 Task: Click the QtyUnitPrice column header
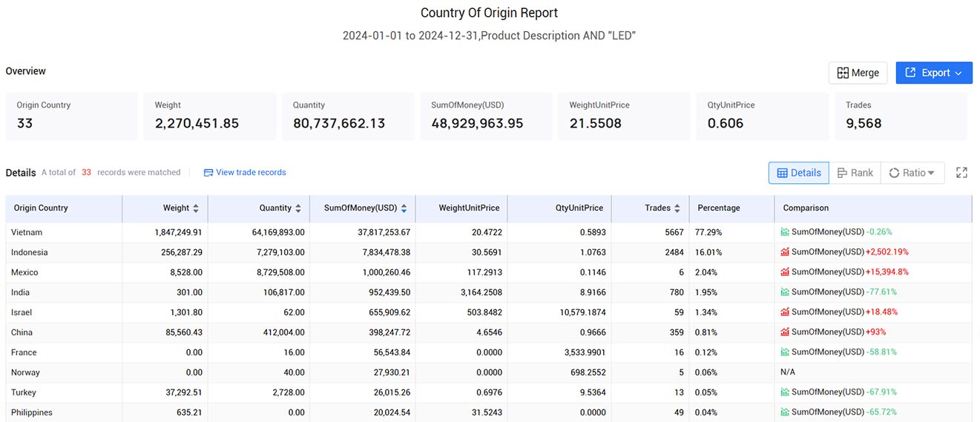[559, 208]
